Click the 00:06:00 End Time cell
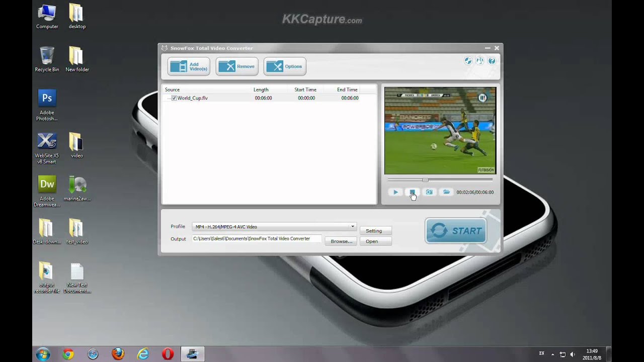This screenshot has width=644, height=362. point(350,98)
